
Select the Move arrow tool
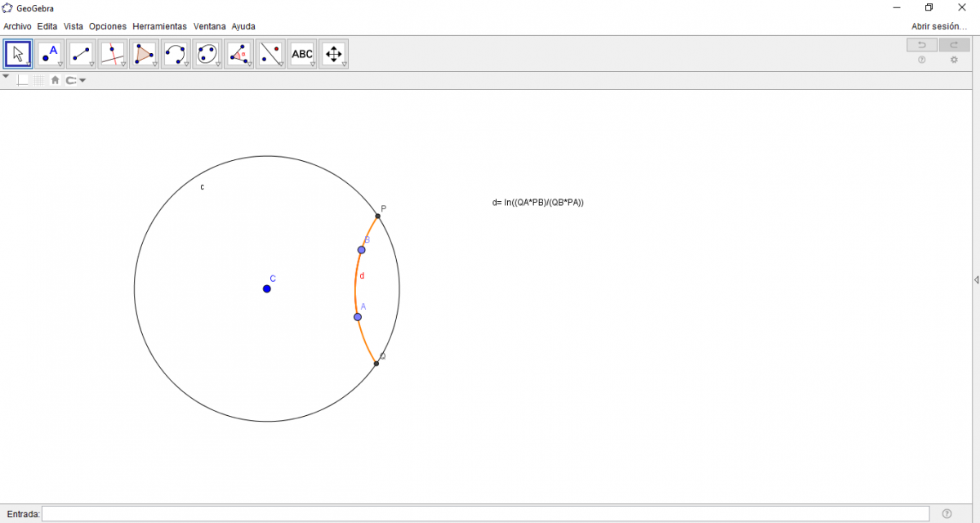[x=18, y=54]
